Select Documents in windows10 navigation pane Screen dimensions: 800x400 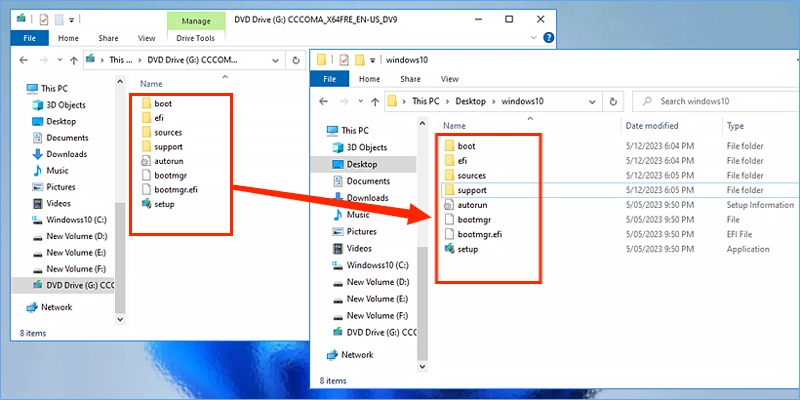click(x=361, y=181)
